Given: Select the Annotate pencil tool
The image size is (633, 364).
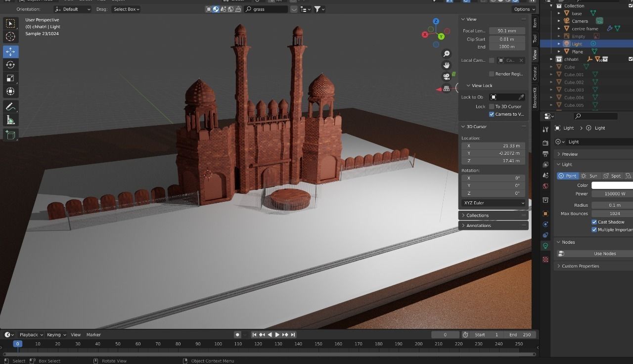Looking at the screenshot, I should (x=10, y=106).
